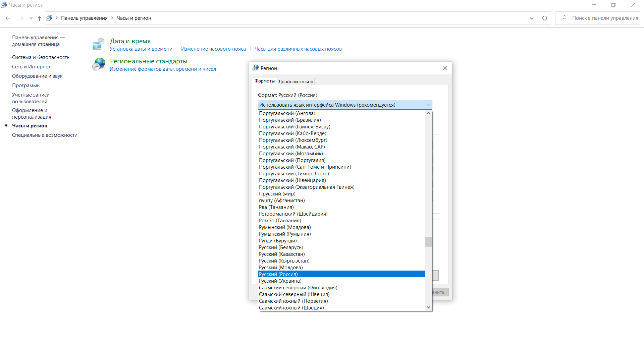Image resolution: width=644 pixels, height=345 pixels.
Task: Select 'Португальский (Тимор-Лесте)' format
Action: pyautogui.click(x=341, y=174)
